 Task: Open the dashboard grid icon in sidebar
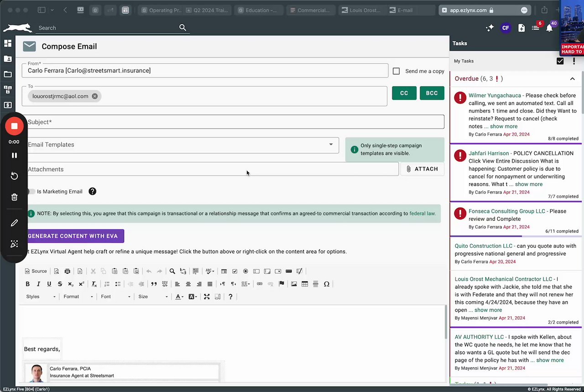tap(8, 43)
